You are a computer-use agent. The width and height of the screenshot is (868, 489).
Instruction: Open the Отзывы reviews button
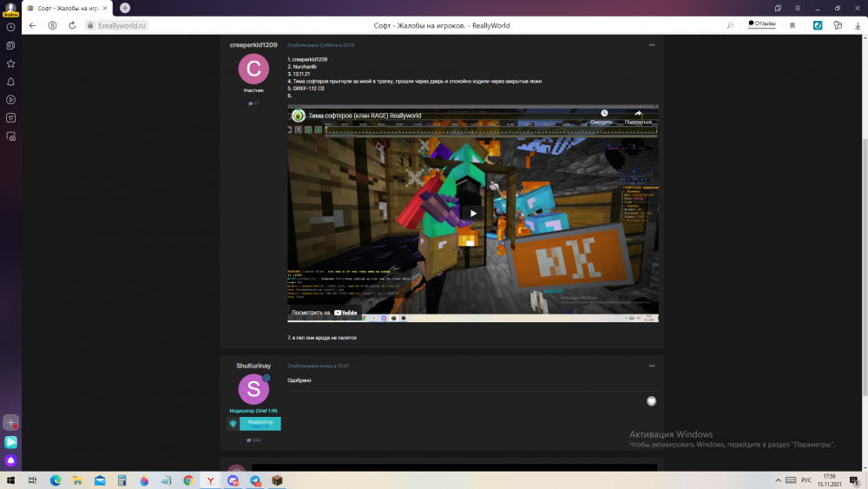coord(762,23)
